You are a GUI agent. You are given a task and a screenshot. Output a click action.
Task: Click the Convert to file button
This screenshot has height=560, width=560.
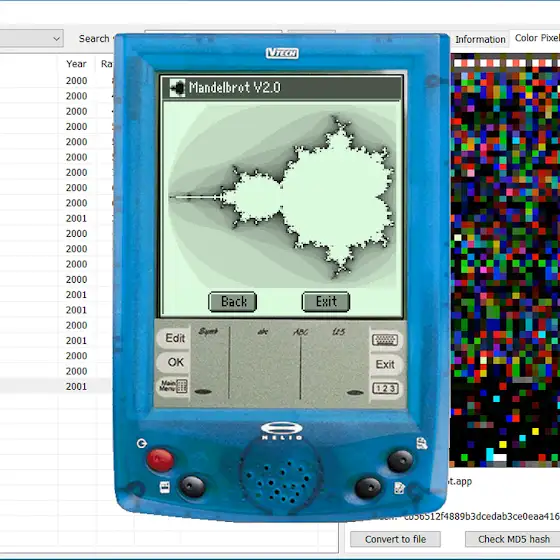[x=395, y=539]
